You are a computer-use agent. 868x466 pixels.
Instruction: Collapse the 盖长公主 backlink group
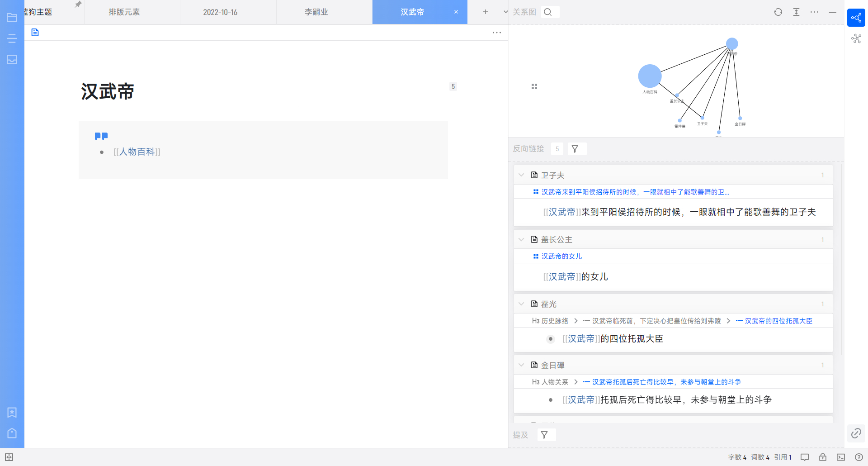521,239
